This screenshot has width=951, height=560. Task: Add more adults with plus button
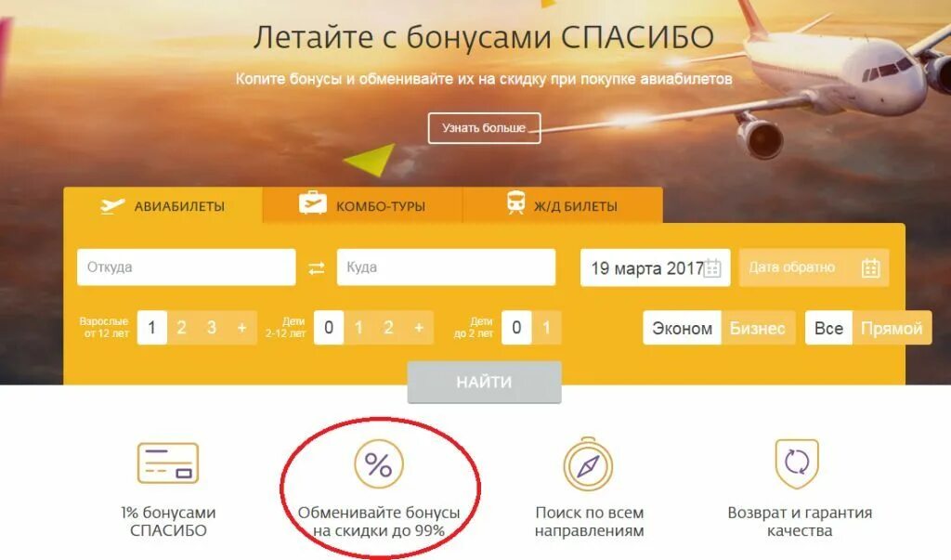(242, 328)
